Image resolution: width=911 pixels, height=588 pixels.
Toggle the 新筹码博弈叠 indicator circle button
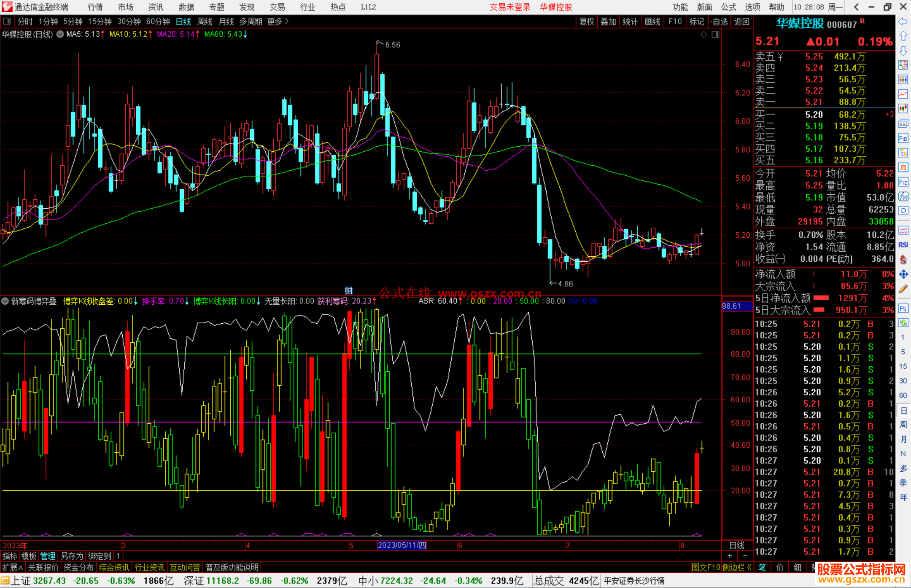[x=5, y=301]
